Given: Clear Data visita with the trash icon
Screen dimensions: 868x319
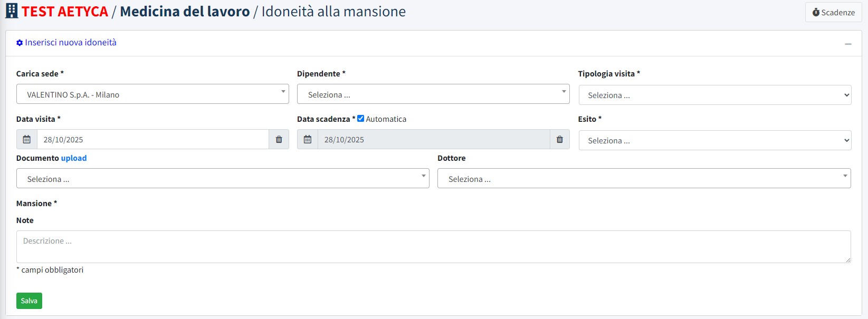Looking at the screenshot, I should 279,140.
